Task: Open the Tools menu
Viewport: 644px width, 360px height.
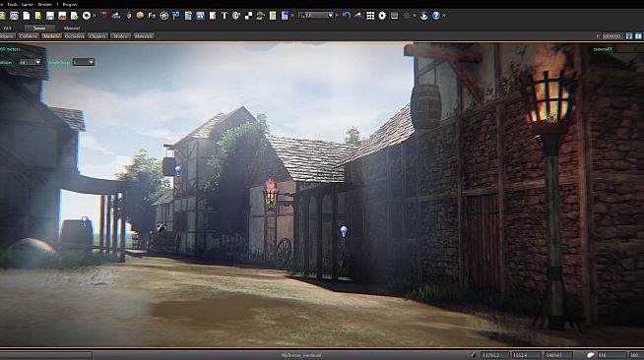Action: [13, 4]
